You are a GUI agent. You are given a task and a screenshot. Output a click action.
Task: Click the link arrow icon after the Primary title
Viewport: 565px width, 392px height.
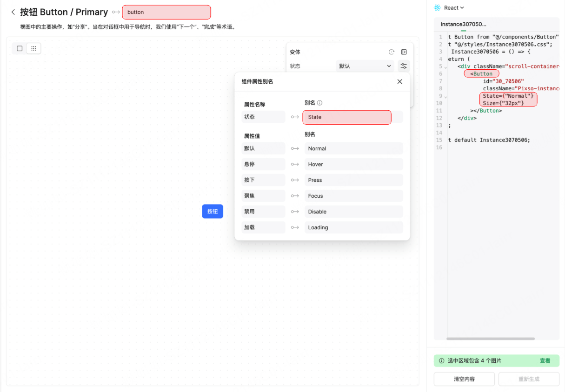(x=115, y=12)
